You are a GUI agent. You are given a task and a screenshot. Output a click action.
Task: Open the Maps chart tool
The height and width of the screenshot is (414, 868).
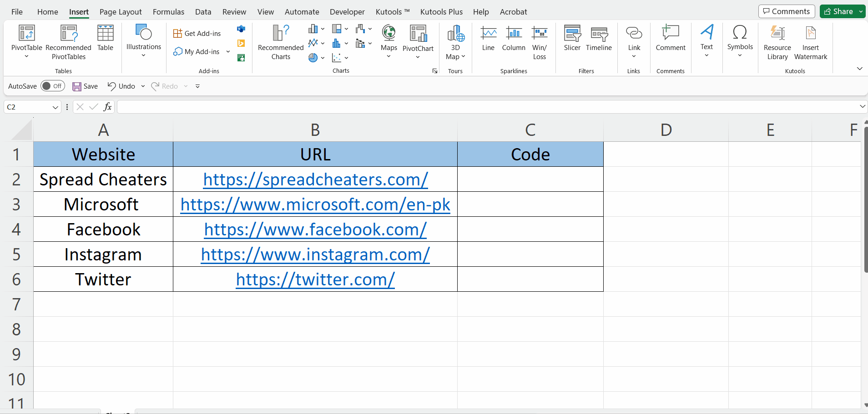point(389,41)
